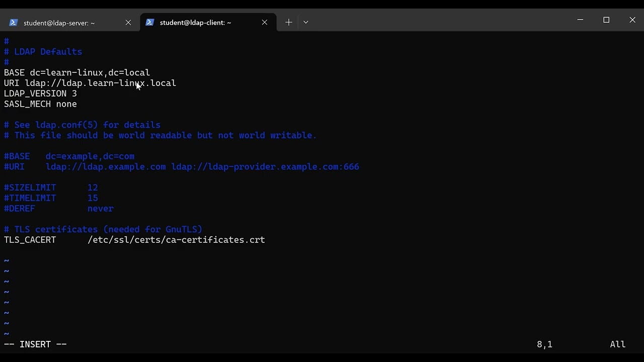644x362 pixels.
Task: Close the terminal window
Action: tap(632, 20)
